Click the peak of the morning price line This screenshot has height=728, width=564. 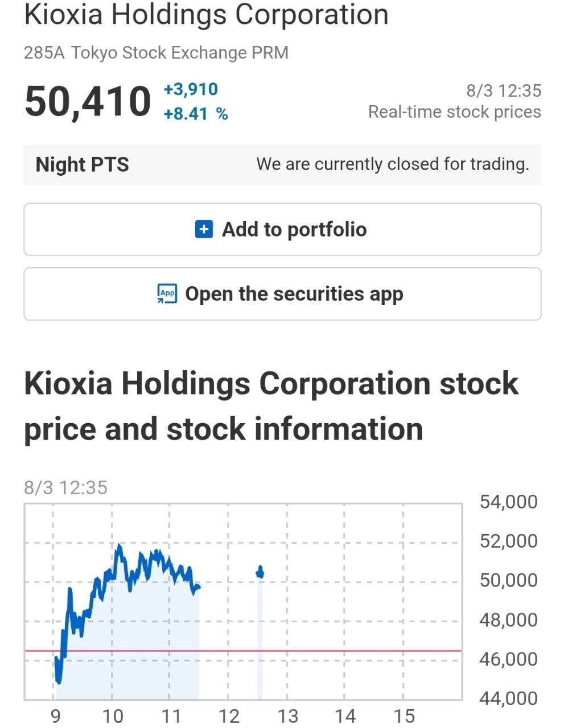[119, 546]
